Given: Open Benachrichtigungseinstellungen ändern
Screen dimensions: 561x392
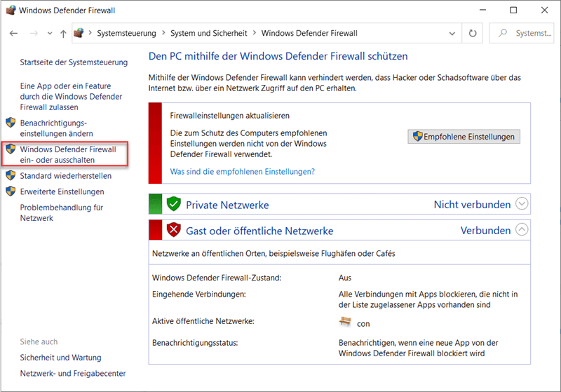Looking at the screenshot, I should (57, 128).
